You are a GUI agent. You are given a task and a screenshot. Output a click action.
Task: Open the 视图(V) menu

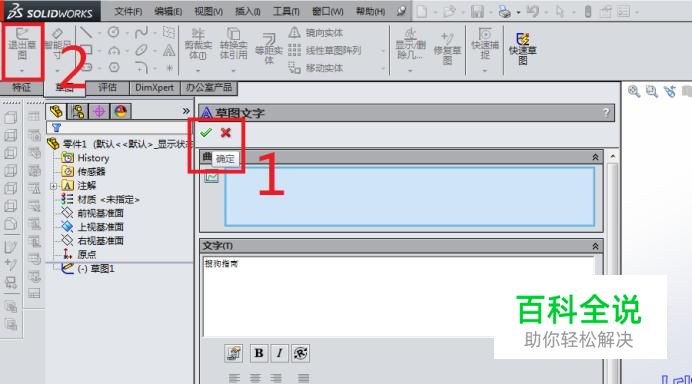208,11
